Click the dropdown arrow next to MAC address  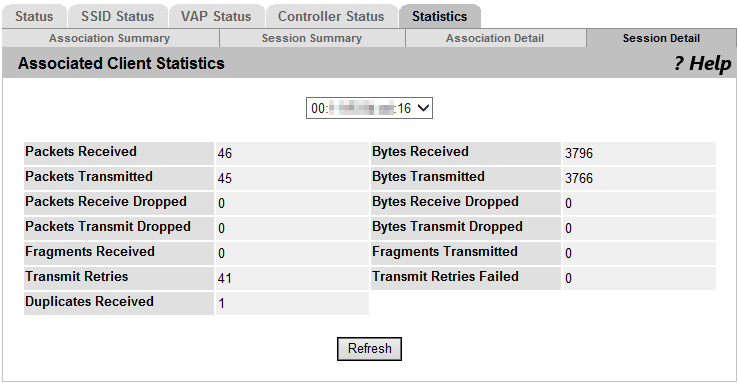423,108
